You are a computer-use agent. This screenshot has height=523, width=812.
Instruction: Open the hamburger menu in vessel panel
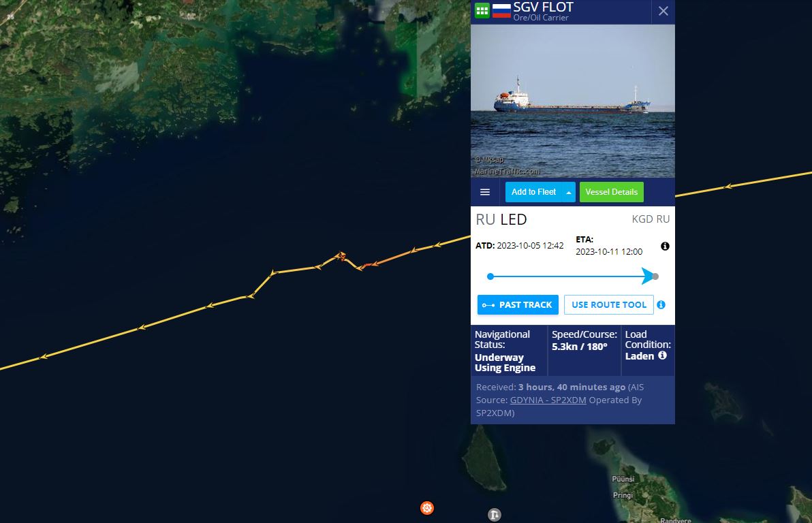[x=485, y=192]
